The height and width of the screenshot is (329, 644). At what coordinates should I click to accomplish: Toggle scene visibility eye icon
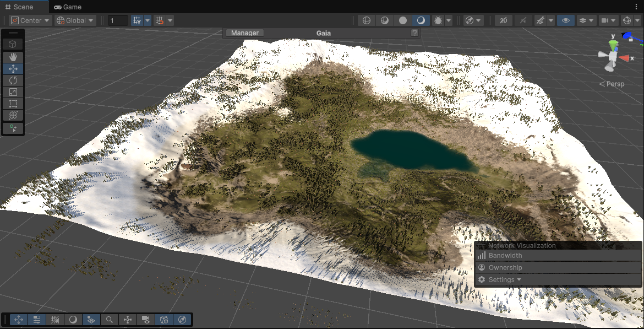(564, 20)
